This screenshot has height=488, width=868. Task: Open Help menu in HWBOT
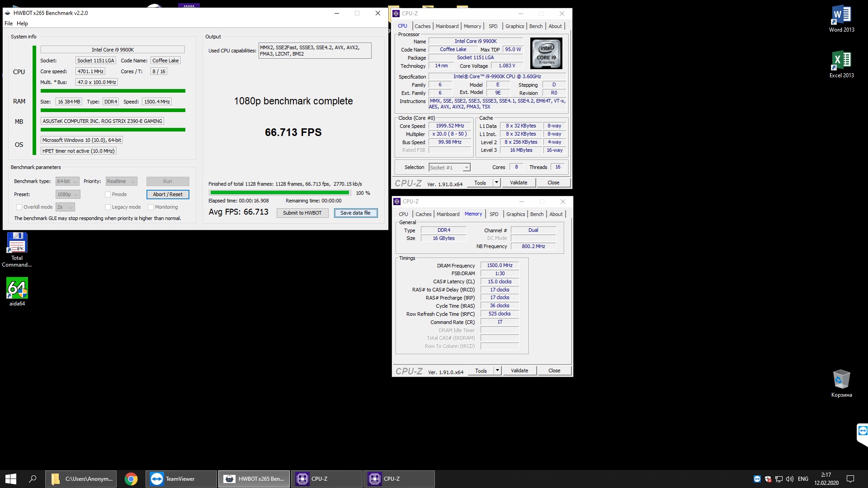pyautogui.click(x=22, y=23)
